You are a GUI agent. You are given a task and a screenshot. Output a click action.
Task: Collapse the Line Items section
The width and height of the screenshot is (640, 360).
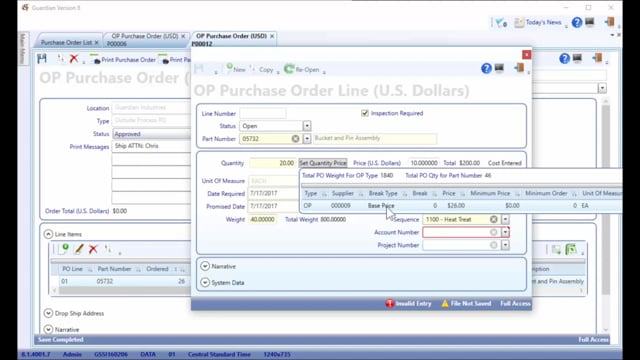click(48, 234)
